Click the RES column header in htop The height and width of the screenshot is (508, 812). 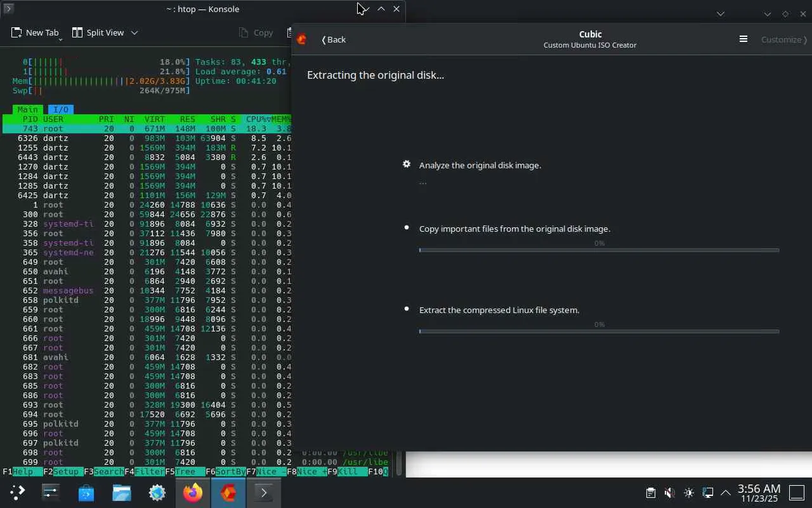coord(188,119)
